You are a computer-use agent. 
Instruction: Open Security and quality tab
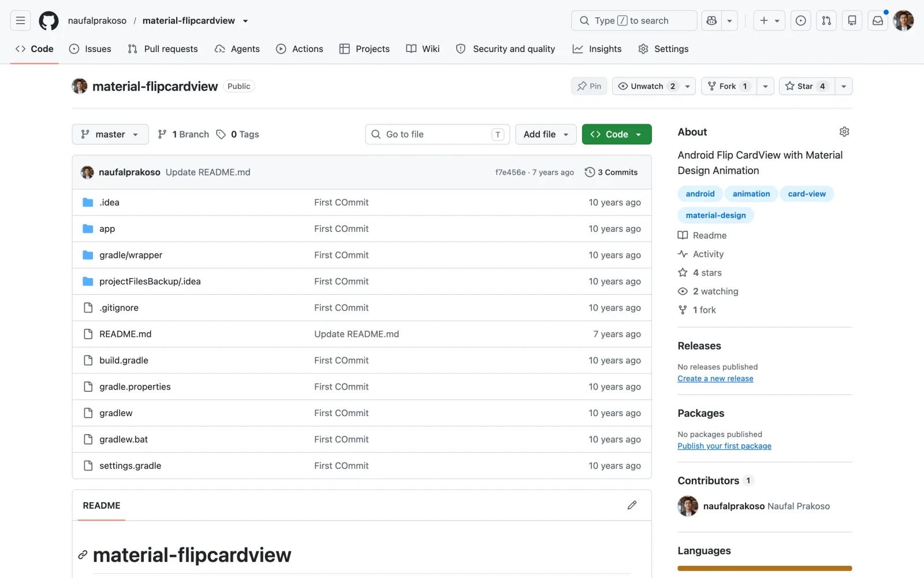[x=506, y=49]
